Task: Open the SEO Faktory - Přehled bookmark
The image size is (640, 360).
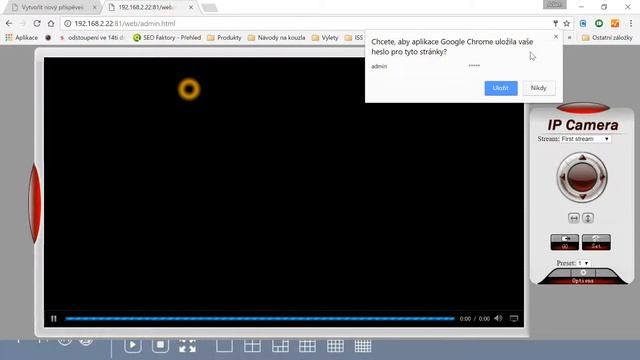Action: [167, 38]
